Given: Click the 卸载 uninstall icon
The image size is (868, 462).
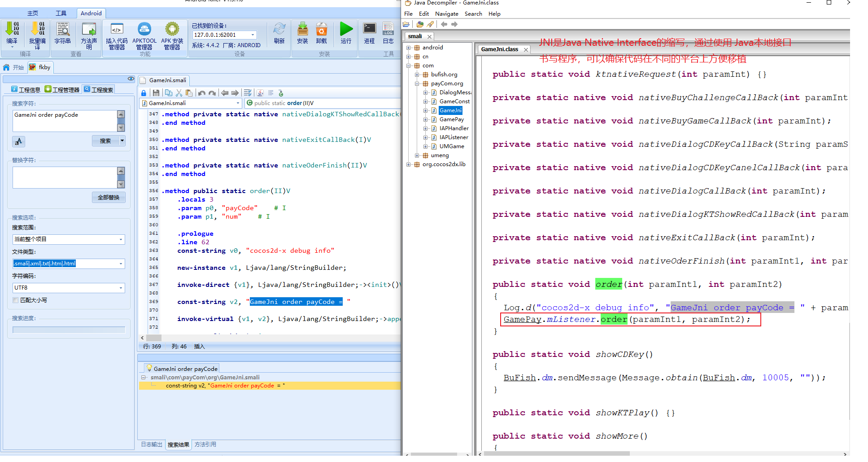Looking at the screenshot, I should pyautogui.click(x=322, y=33).
